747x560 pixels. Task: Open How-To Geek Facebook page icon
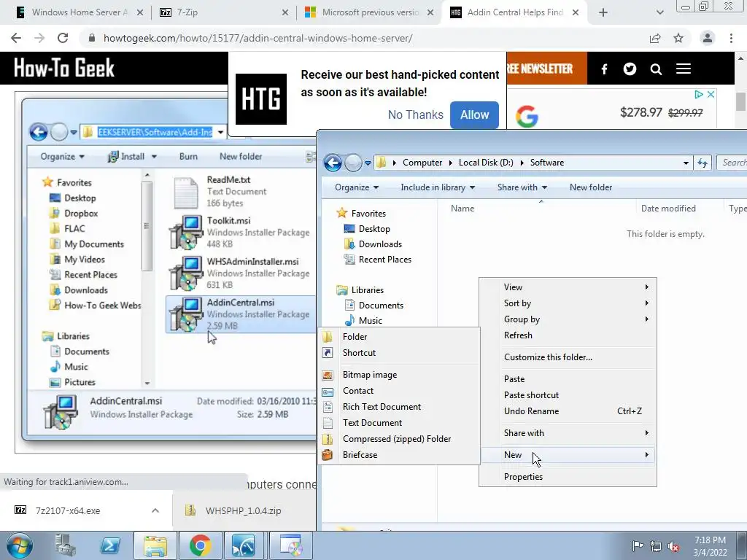pyautogui.click(x=604, y=69)
